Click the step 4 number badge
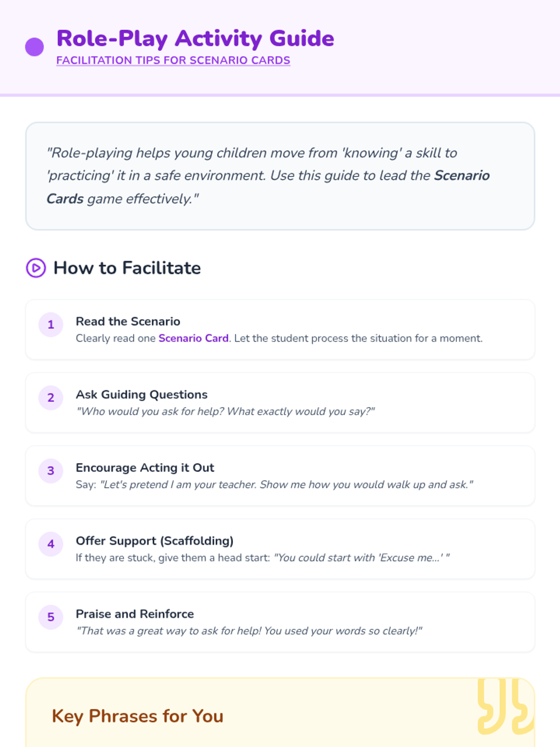Screen dimensions: 560x747 pyautogui.click(x=51, y=544)
